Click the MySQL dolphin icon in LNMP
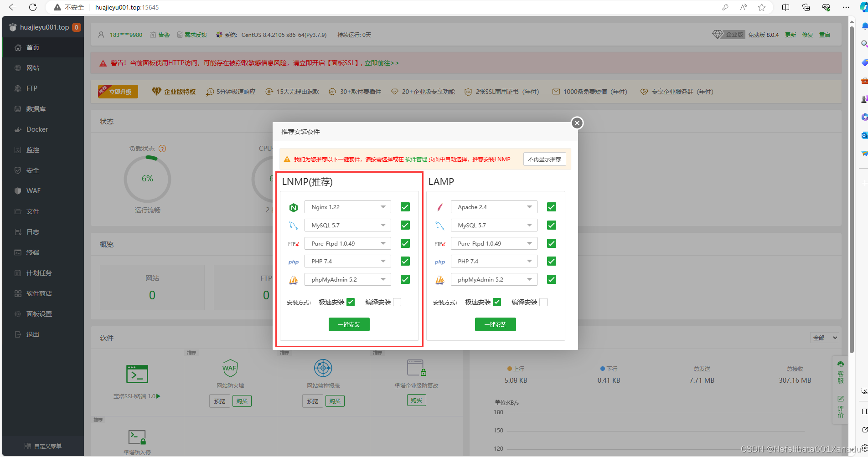This screenshot has height=457, width=868. (x=294, y=226)
